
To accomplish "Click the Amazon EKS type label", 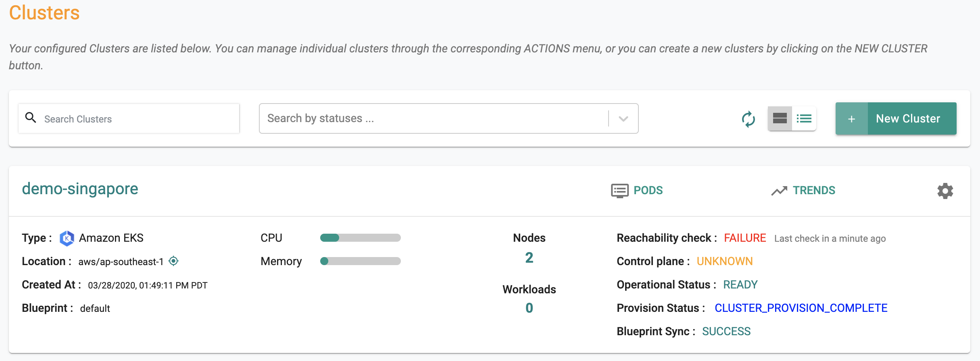I will (x=111, y=238).
